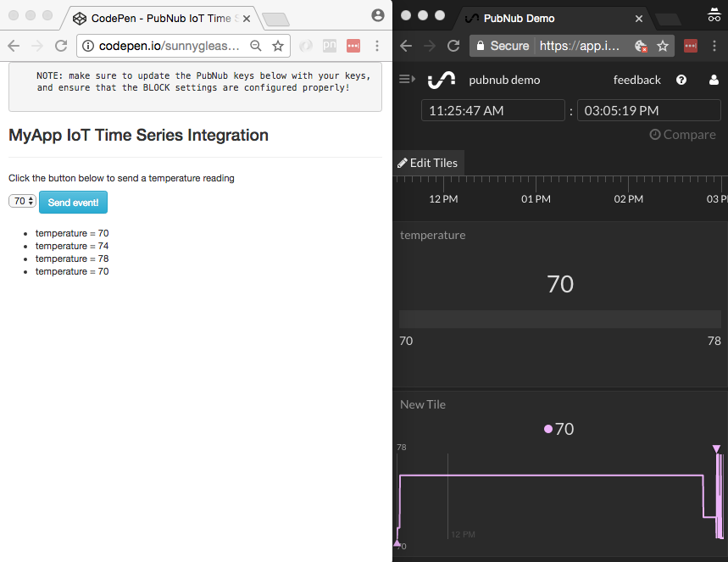Open Chrome menu in PubNub Demo window
This screenshot has width=728, height=562.
point(714,46)
